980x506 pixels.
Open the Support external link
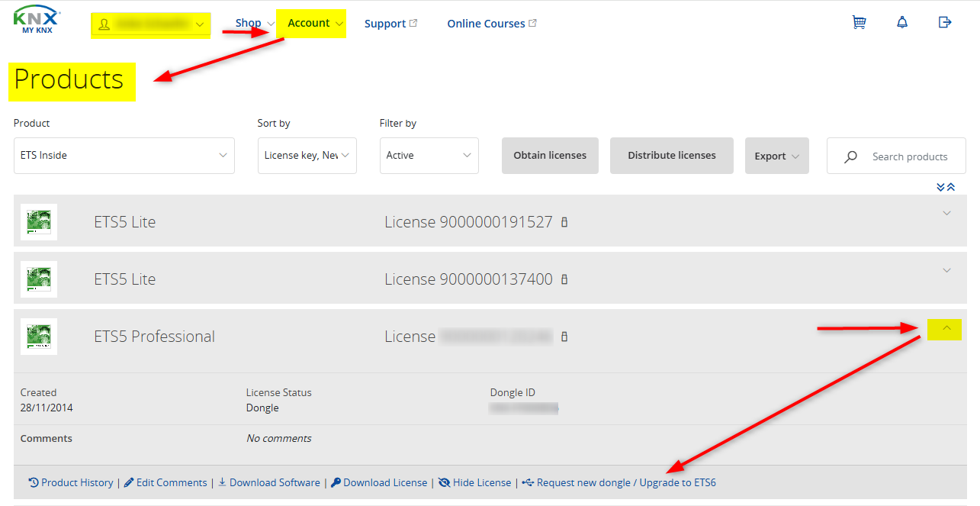coord(390,24)
